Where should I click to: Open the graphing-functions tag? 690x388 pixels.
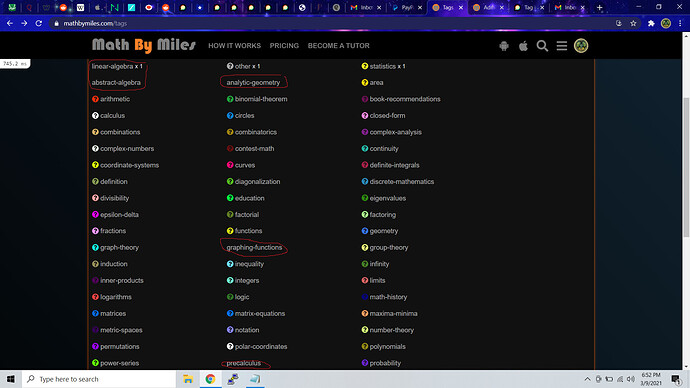click(x=254, y=248)
